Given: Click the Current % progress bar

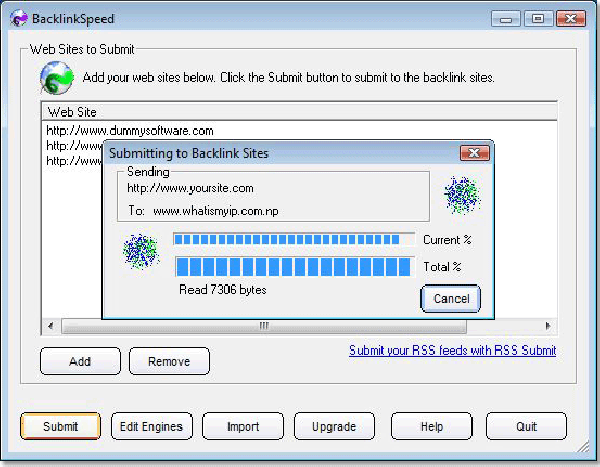Looking at the screenshot, I should point(294,240).
